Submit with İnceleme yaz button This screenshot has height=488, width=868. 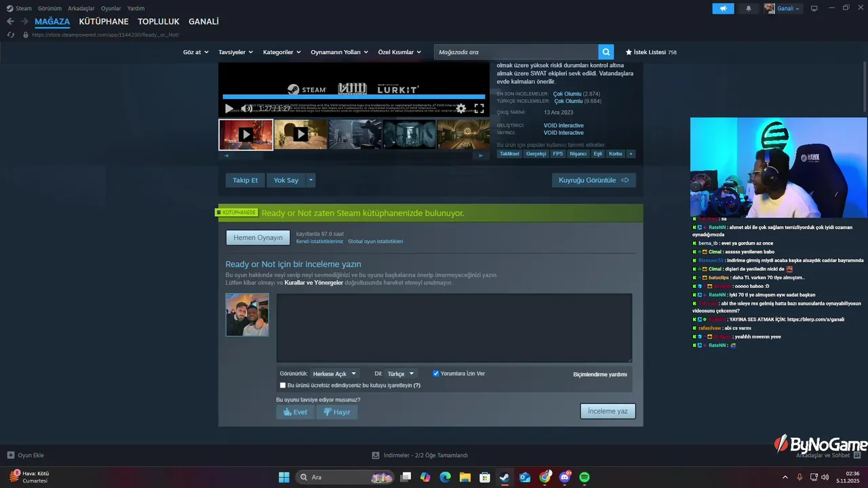coord(608,411)
